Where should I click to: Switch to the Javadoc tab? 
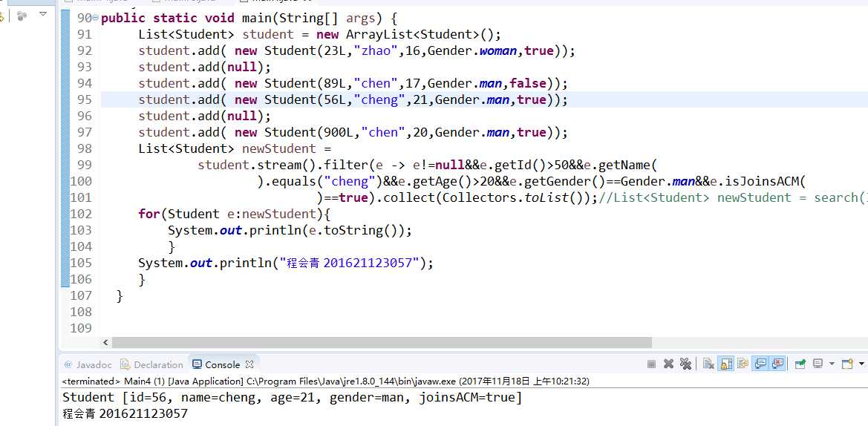point(88,364)
